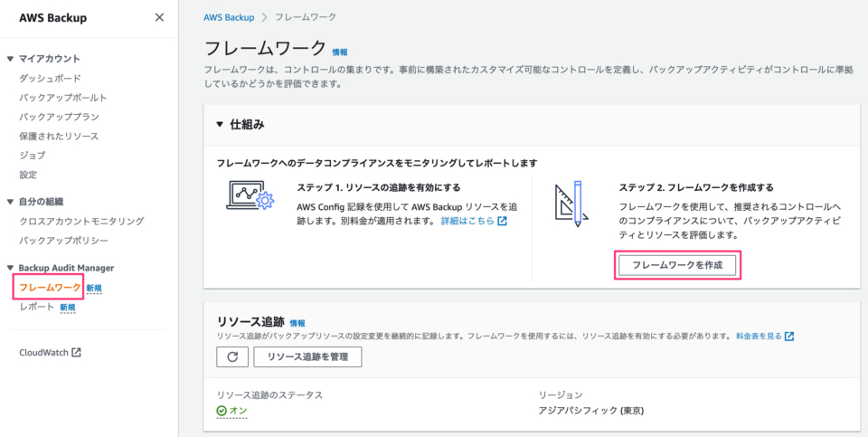Click the CloudWatch external link icon
Screen dimensions: 868x437
76,352
